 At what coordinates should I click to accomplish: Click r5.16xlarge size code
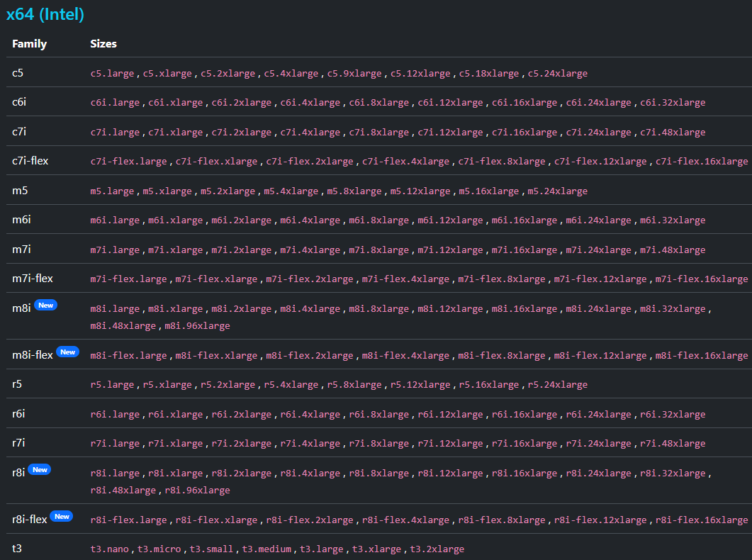pos(489,385)
